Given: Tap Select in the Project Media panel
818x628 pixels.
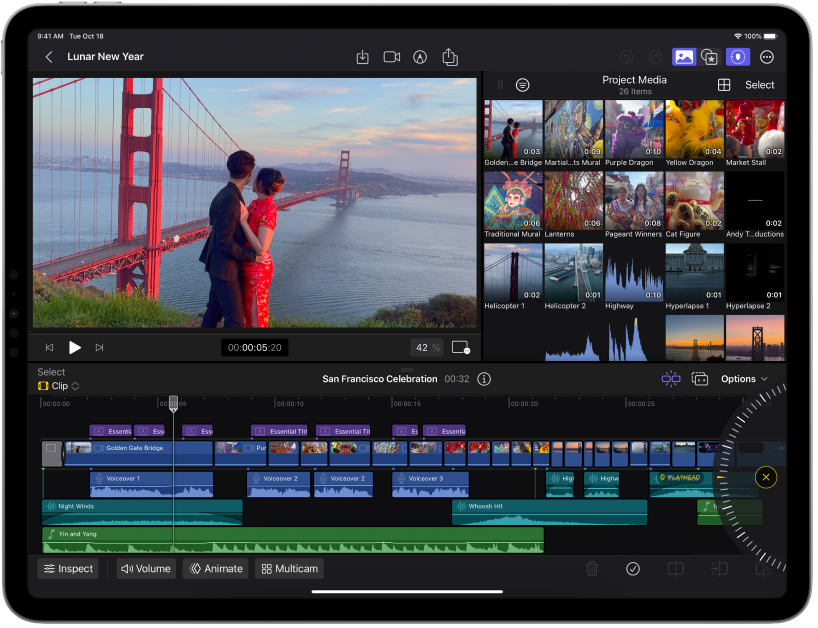Looking at the screenshot, I should click(759, 85).
